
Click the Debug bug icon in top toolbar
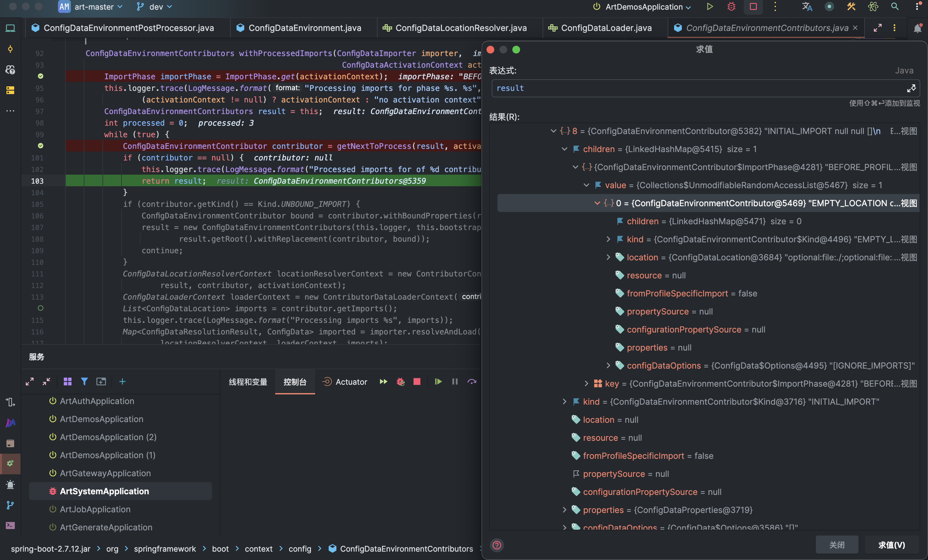[731, 7]
